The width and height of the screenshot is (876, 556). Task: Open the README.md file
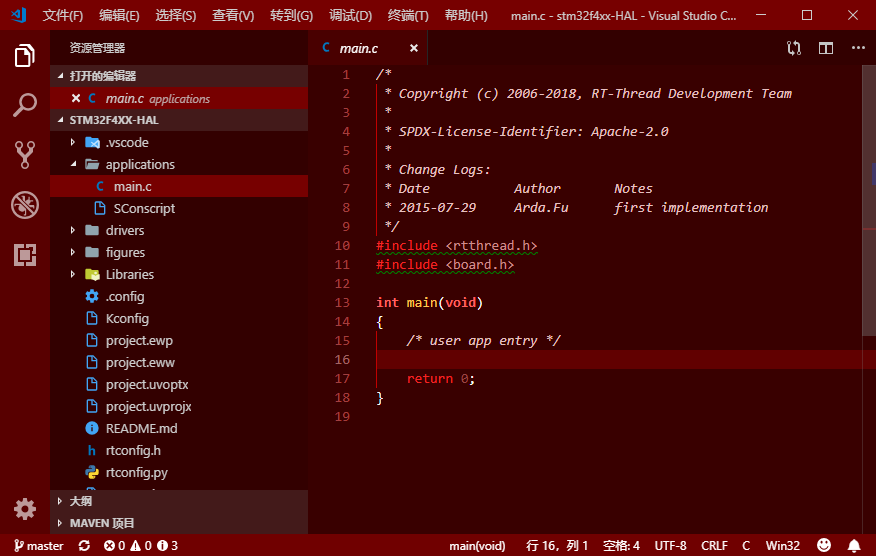coord(179,428)
